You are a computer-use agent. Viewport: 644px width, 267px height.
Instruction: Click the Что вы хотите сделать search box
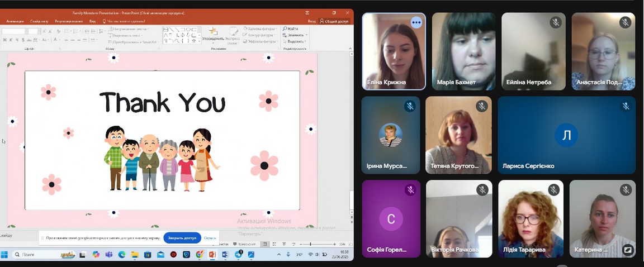tap(123, 21)
